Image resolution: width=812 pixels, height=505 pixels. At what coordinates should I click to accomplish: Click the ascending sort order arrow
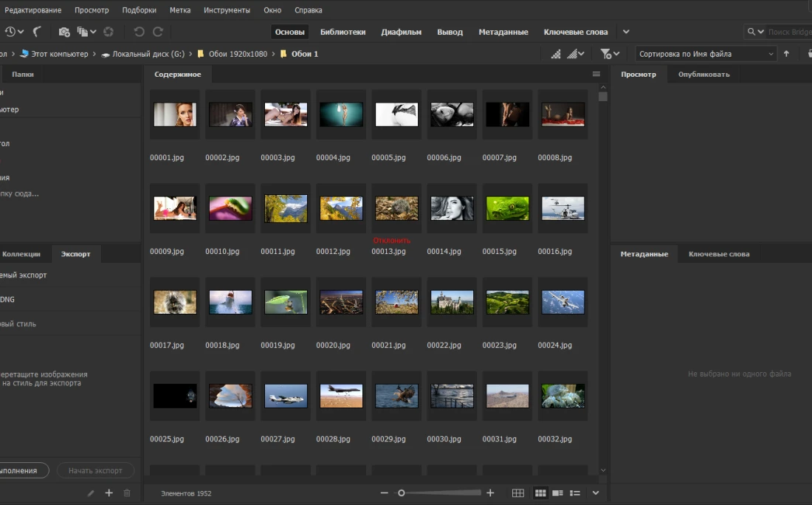(x=786, y=54)
